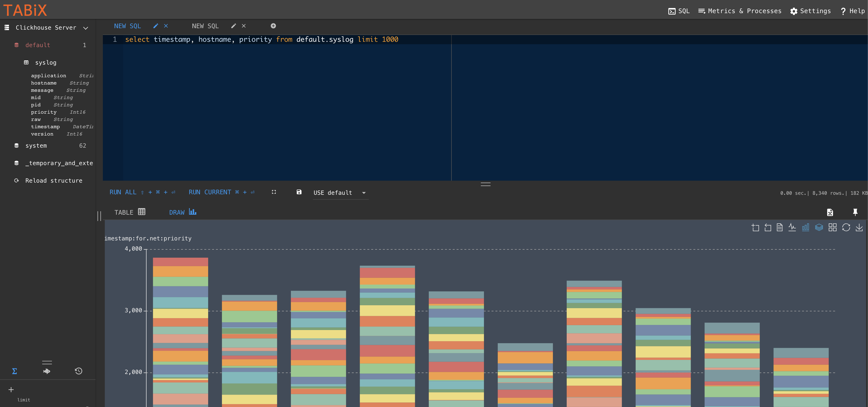Click the save query icon

point(299,192)
